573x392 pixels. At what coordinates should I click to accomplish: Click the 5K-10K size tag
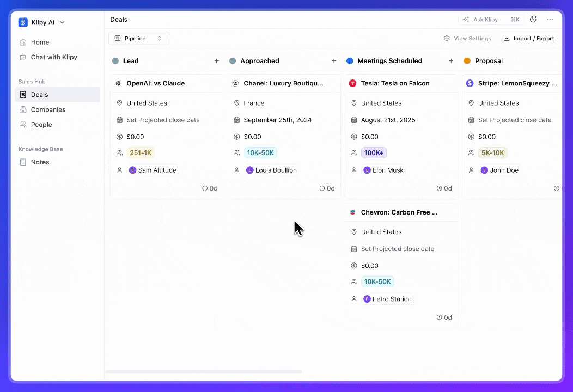[x=492, y=152]
